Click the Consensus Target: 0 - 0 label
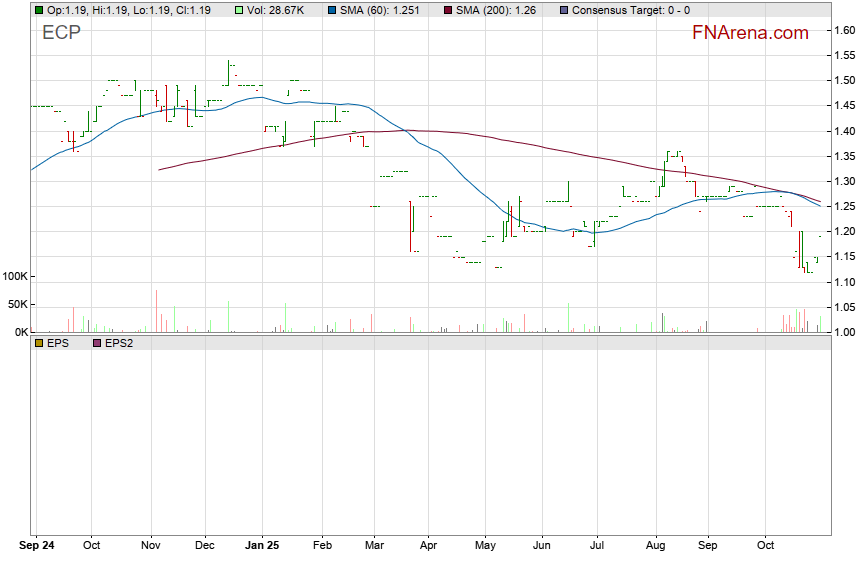This screenshot has width=859, height=566. (630, 10)
